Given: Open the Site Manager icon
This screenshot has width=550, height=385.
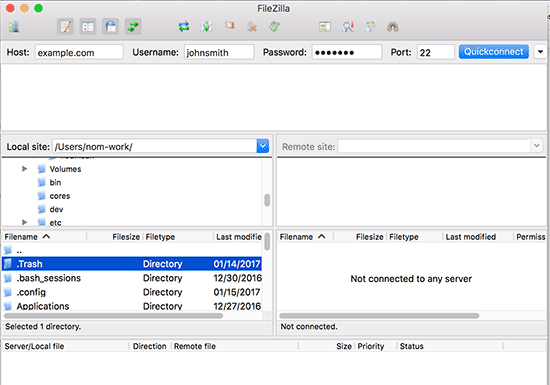Looking at the screenshot, I should point(14,27).
